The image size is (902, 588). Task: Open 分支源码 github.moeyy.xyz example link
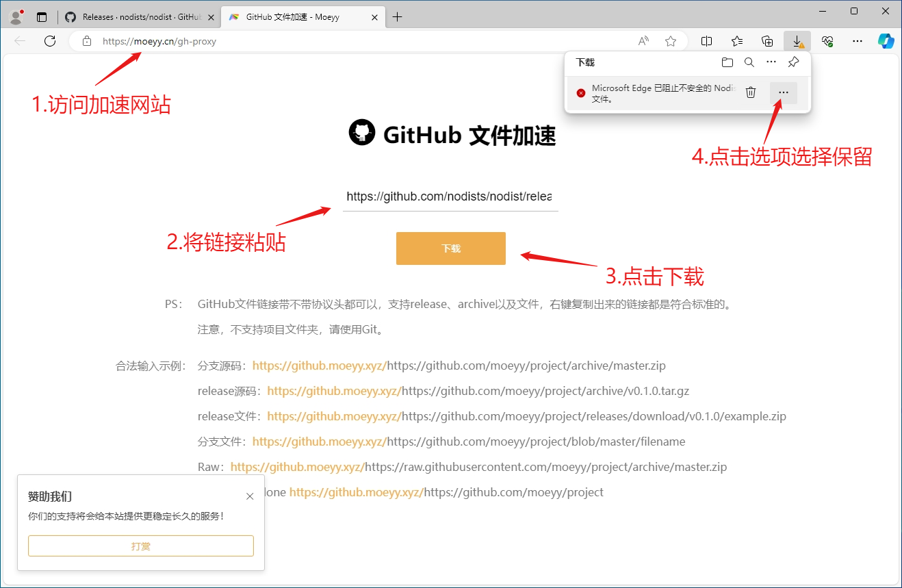(320, 366)
